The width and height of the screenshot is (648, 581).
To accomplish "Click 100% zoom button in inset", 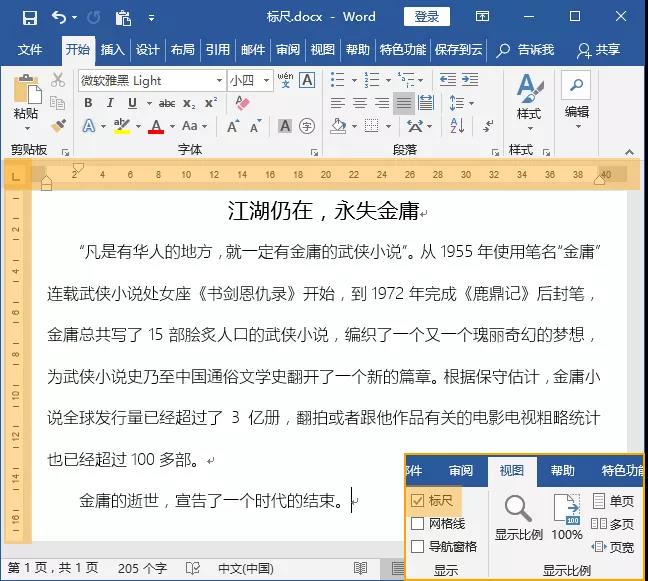I will tap(567, 518).
